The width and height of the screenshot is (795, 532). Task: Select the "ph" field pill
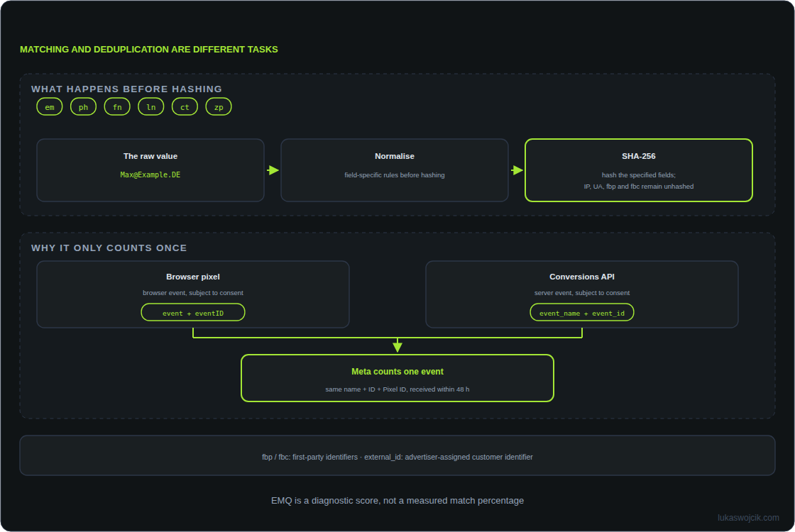[x=83, y=107]
